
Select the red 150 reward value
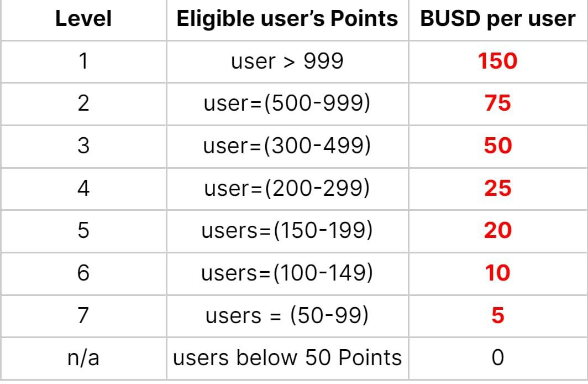point(497,61)
